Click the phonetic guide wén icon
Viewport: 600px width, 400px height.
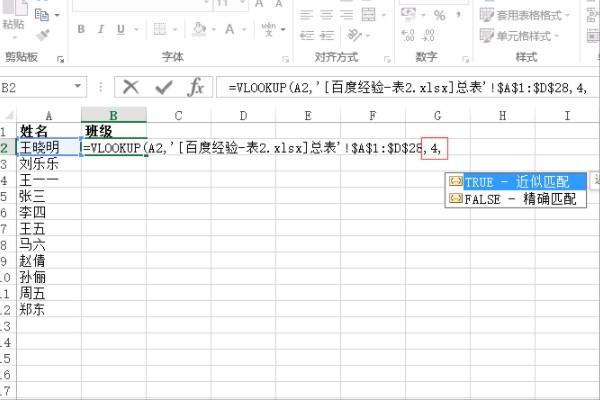[269, 29]
